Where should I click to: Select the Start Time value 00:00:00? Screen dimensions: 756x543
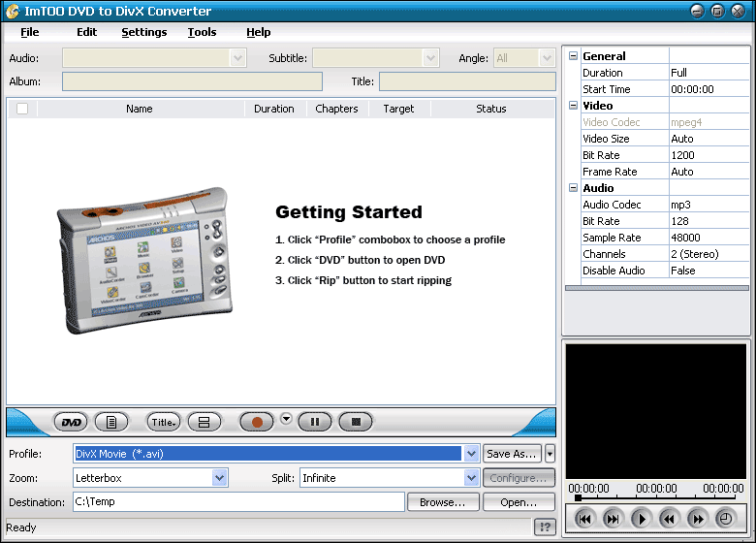pos(709,89)
